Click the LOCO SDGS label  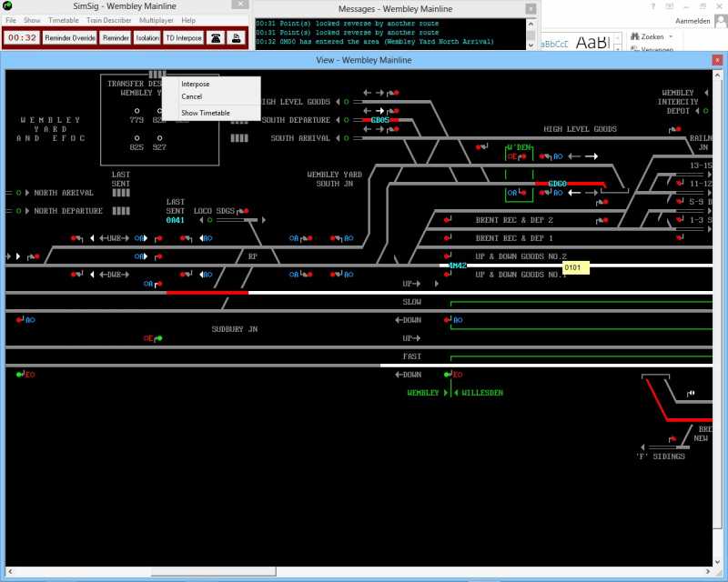214,211
